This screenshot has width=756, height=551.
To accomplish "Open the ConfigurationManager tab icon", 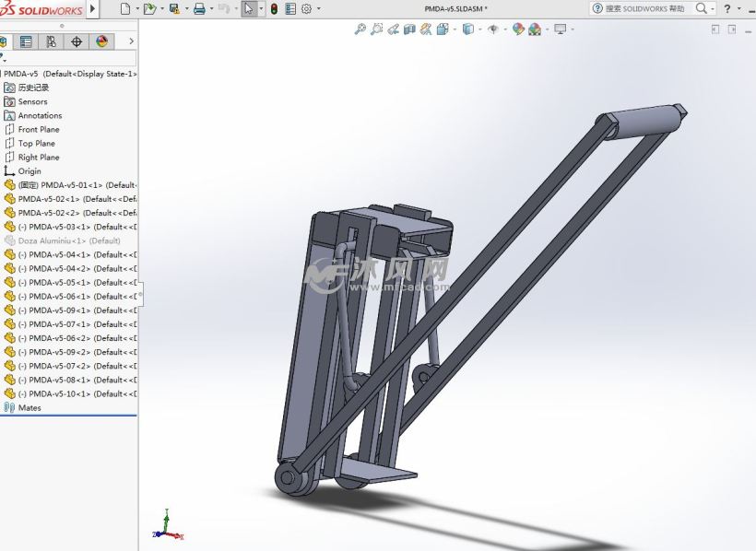I will [x=51, y=41].
